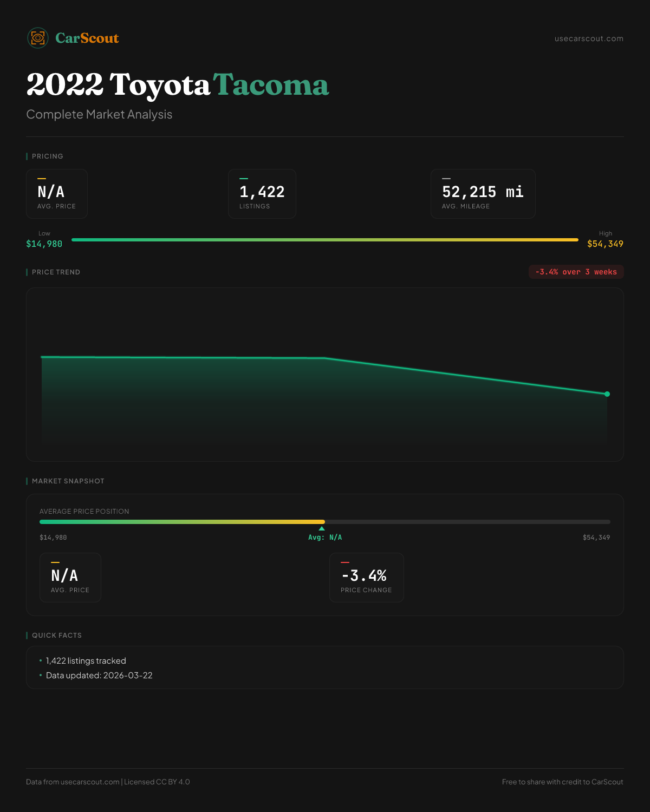
Task: Click the -3.4% over 3 weeks badge
Action: click(576, 272)
